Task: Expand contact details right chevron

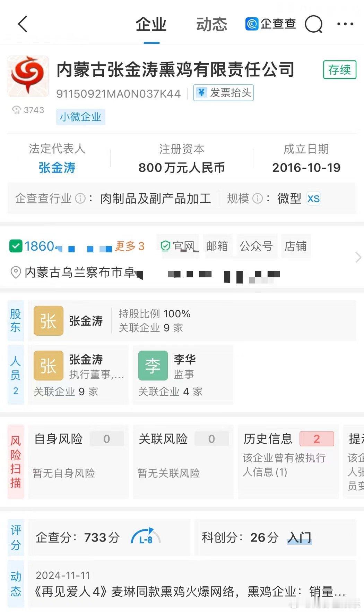Action: 358,257
